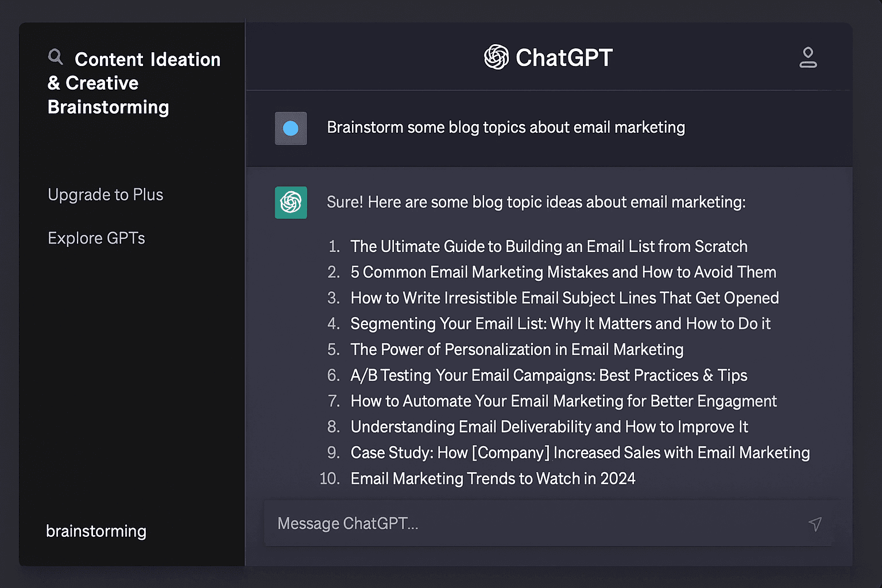
Task: Click Upgrade to Plus
Action: tap(105, 195)
